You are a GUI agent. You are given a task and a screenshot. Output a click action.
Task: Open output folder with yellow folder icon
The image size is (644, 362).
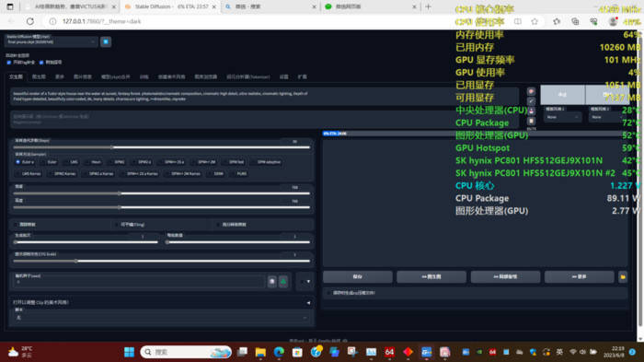623,277
